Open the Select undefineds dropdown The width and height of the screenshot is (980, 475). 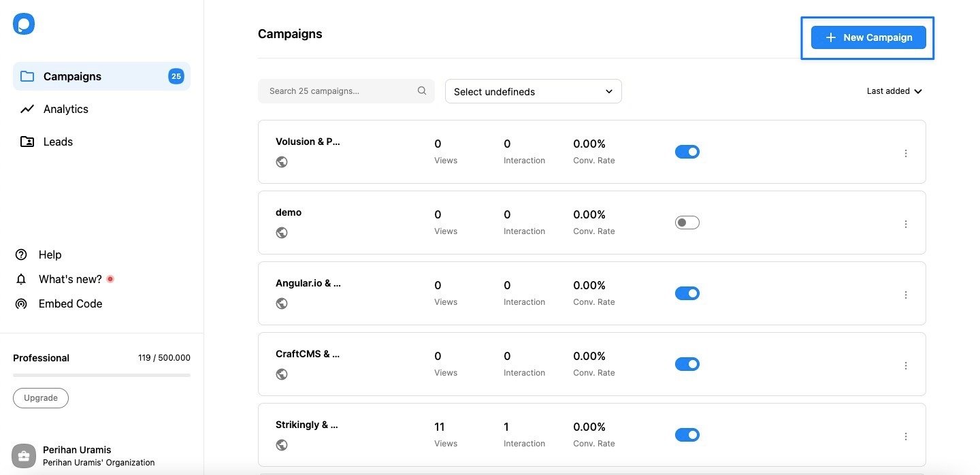pyautogui.click(x=534, y=91)
